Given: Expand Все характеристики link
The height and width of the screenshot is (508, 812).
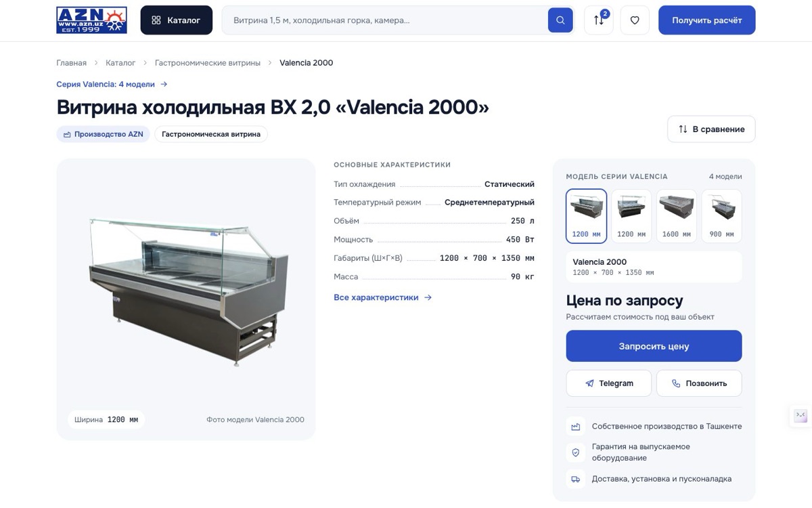Looking at the screenshot, I should [x=382, y=297].
